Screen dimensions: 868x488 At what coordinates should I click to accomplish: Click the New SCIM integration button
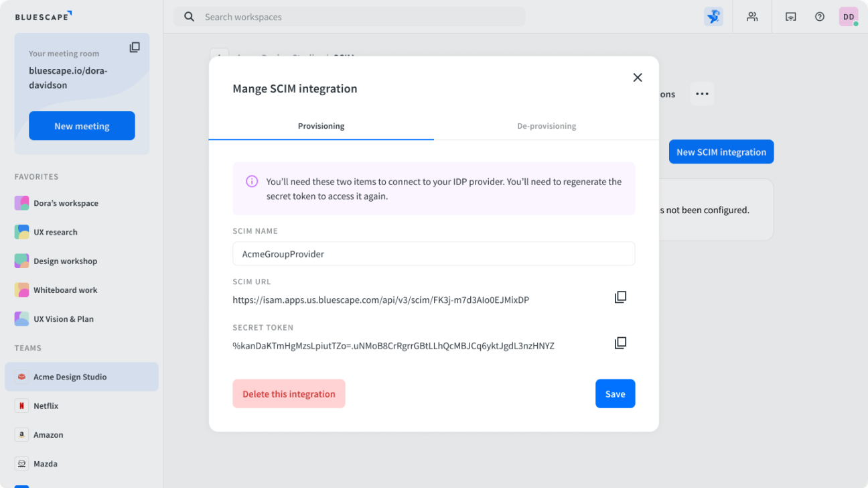pyautogui.click(x=721, y=151)
